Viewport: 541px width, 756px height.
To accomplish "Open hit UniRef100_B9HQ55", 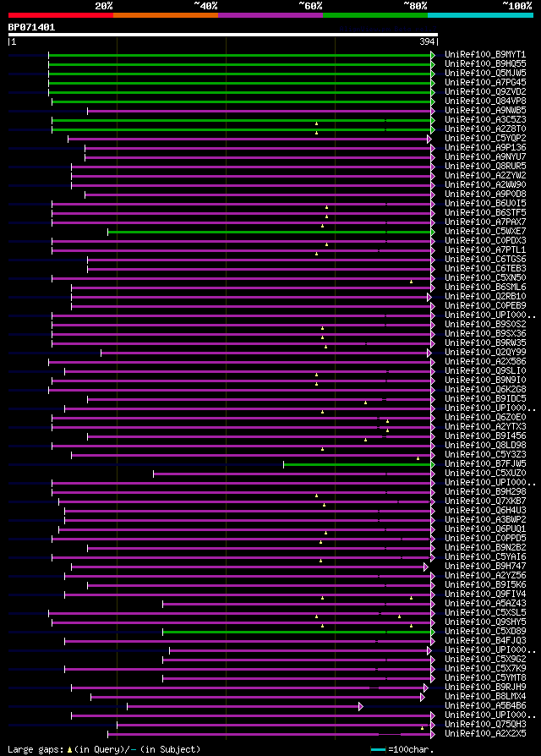I will [x=485, y=64].
